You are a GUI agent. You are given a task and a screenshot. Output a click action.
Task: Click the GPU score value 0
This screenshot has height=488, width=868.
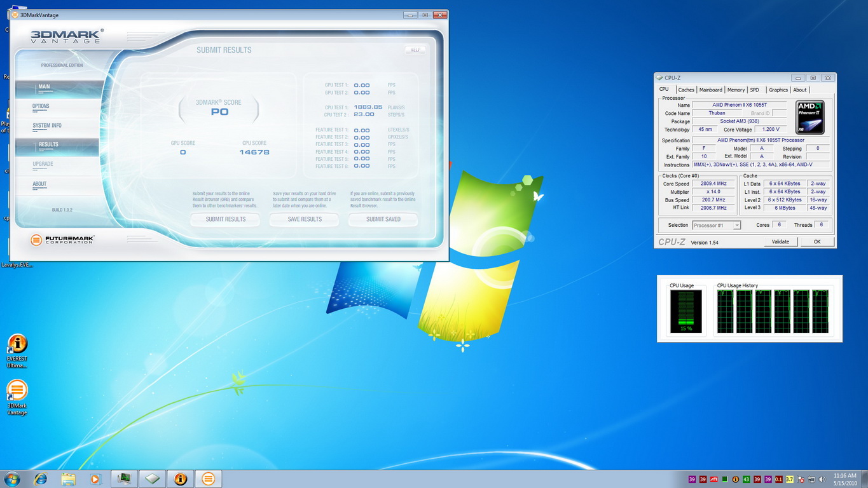coord(183,152)
